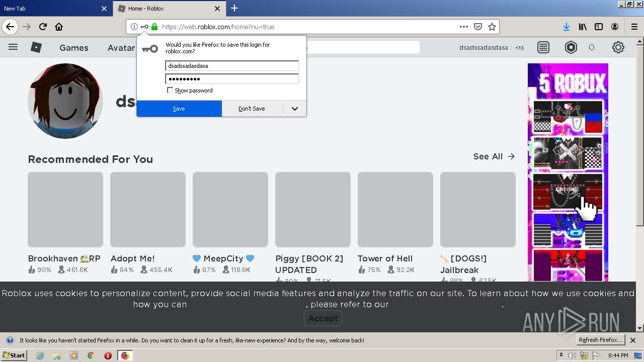The image size is (644, 362).
Task: Click the 8:44 PM system clock
Action: pos(618,355)
